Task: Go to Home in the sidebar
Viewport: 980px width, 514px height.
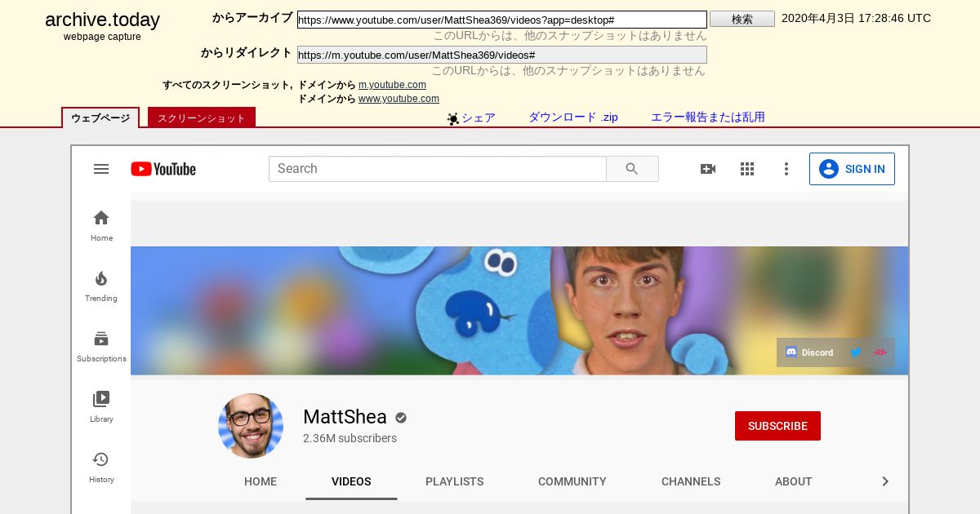Action: [101, 226]
